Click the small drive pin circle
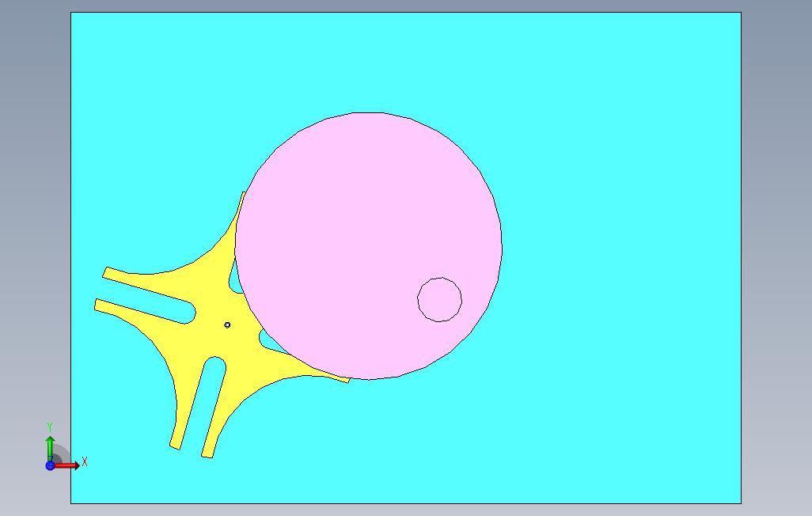Image resolution: width=812 pixels, height=516 pixels. pyautogui.click(x=440, y=299)
